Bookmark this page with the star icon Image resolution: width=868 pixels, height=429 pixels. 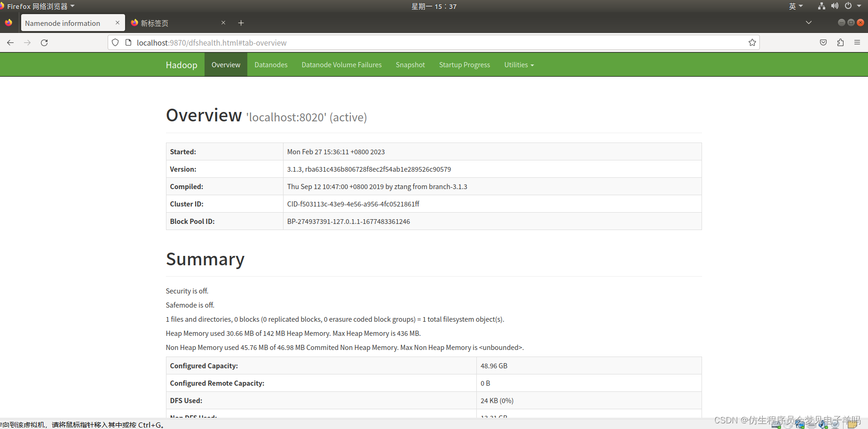[752, 43]
